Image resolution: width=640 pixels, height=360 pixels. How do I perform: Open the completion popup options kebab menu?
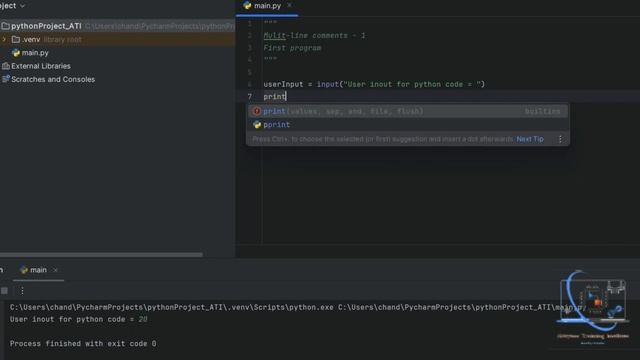[x=560, y=139]
